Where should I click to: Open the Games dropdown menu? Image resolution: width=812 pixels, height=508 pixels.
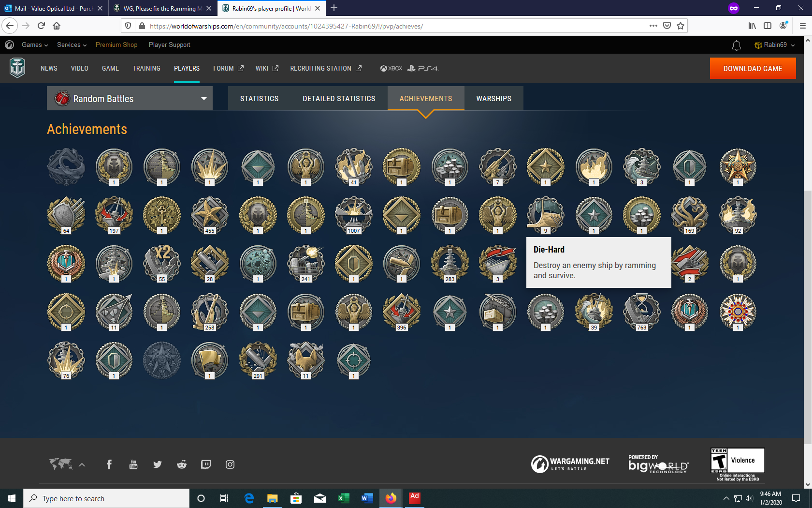point(35,45)
